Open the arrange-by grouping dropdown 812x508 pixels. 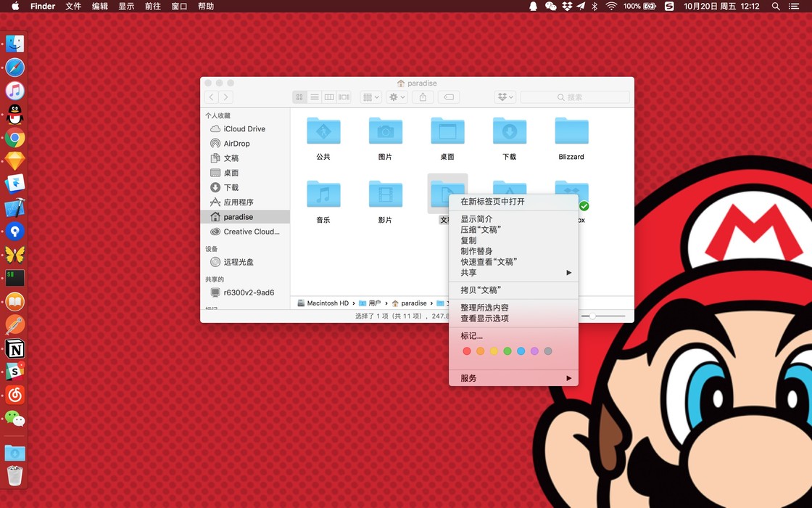(370, 97)
